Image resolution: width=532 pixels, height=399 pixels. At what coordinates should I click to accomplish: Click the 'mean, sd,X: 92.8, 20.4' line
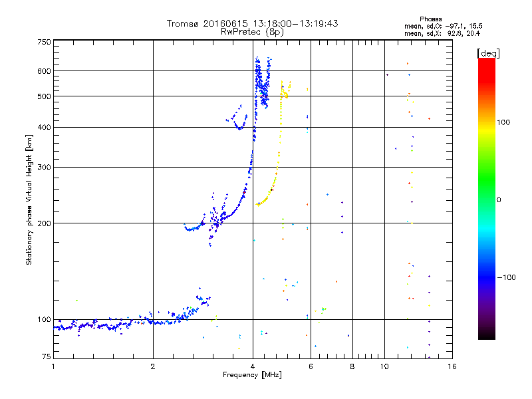(442, 33)
